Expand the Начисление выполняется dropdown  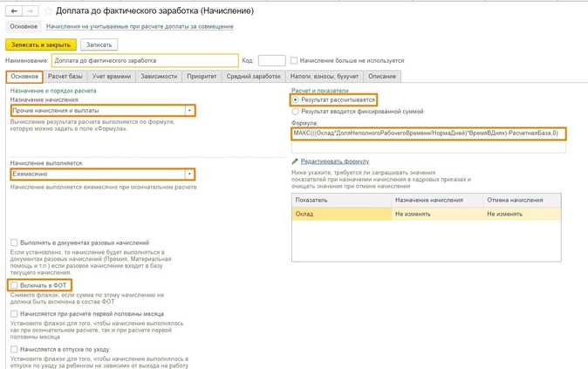click(x=189, y=174)
